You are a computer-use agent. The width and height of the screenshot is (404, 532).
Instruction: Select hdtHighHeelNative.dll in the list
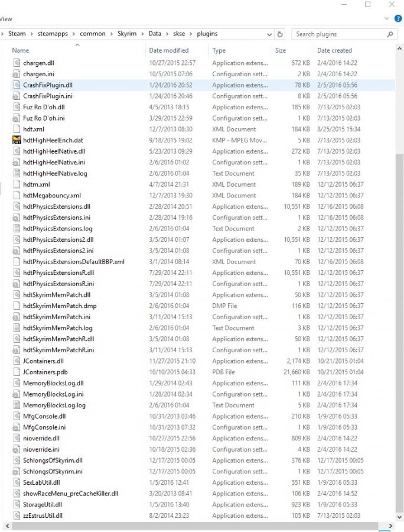click(x=54, y=151)
